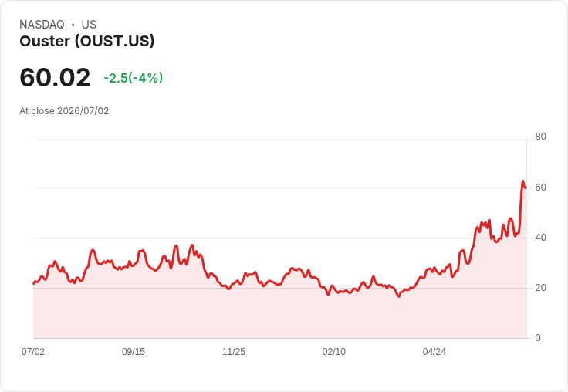Click the 11/25 date on x-axis
The height and width of the screenshot is (392, 568).
coord(234,352)
